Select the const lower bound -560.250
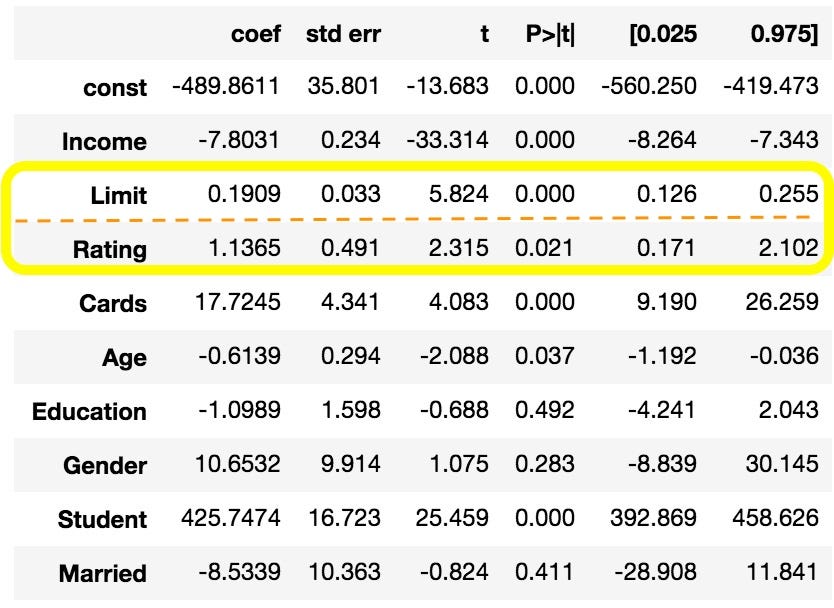Image resolution: width=834 pixels, height=608 pixels. pos(648,86)
